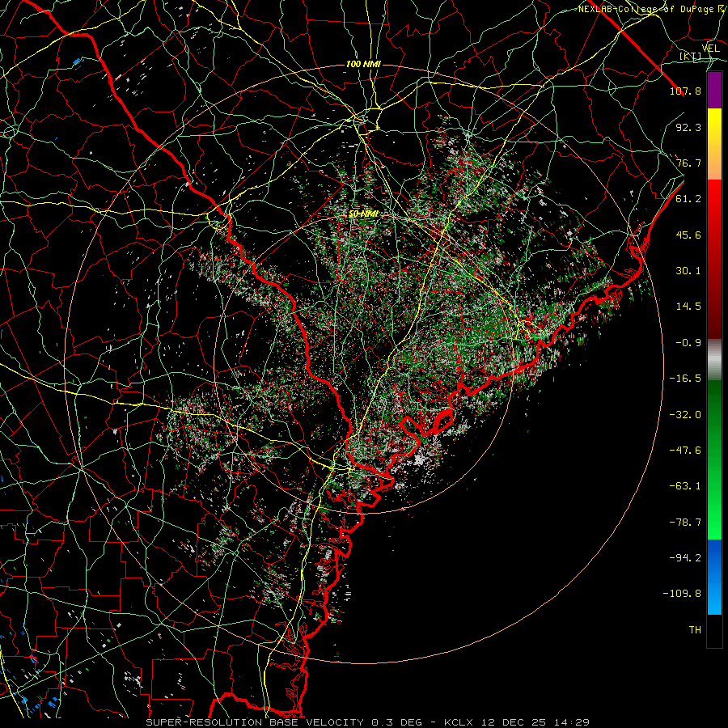Select the 61.2 scale value
The image size is (728, 728).
tap(688, 199)
